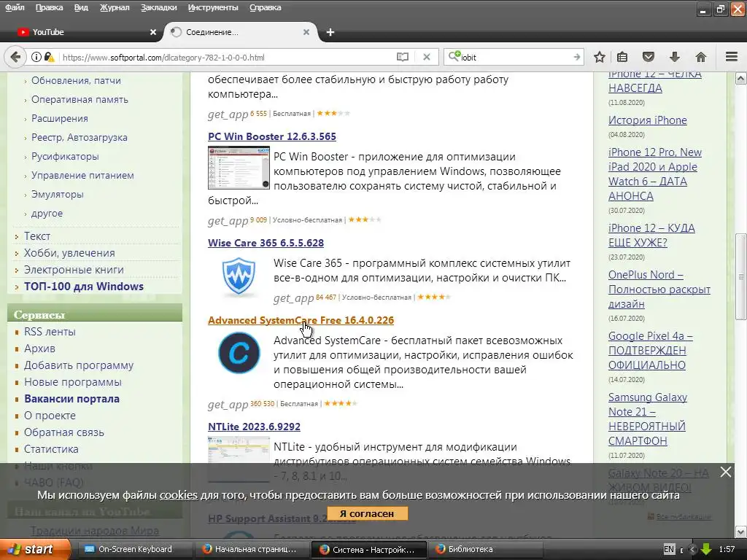Close the YouTube tab
This screenshot has width=747, height=560.
(153, 32)
